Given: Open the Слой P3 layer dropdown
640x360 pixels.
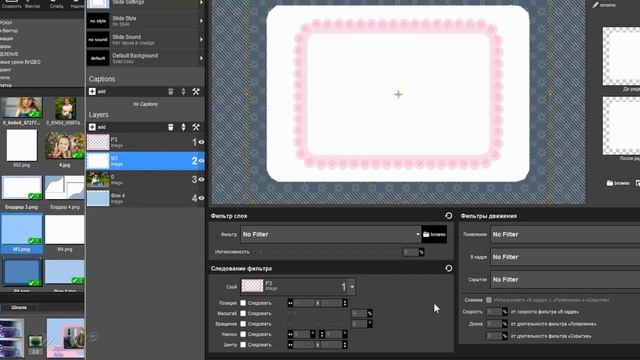Looking at the screenshot, I should pyautogui.click(x=298, y=287).
